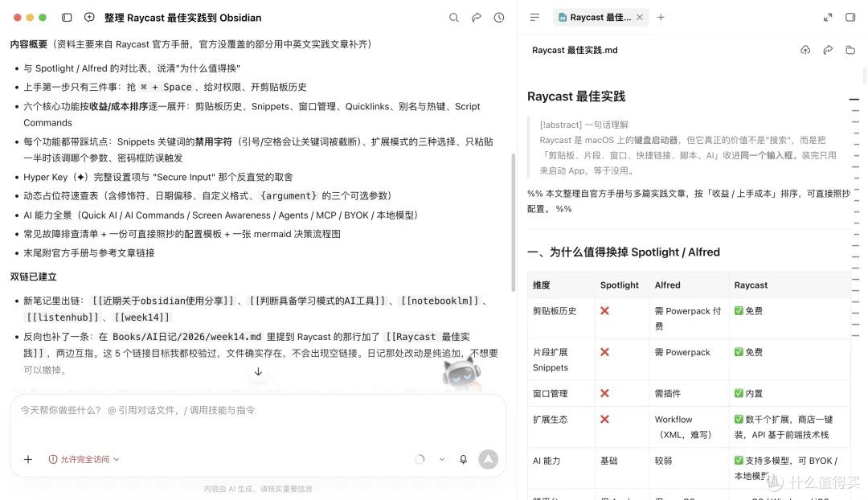Add an attachment with the plus button
The image size is (868, 500).
(28, 459)
